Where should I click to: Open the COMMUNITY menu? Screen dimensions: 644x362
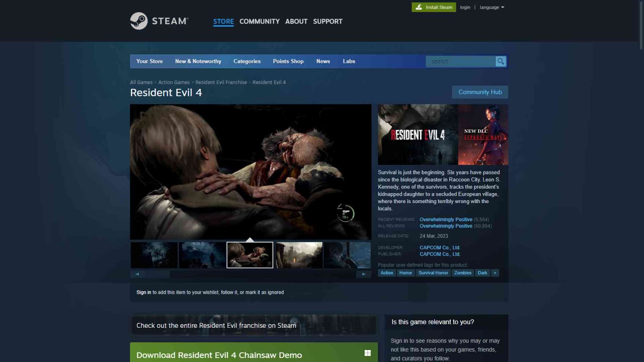[260, 21]
